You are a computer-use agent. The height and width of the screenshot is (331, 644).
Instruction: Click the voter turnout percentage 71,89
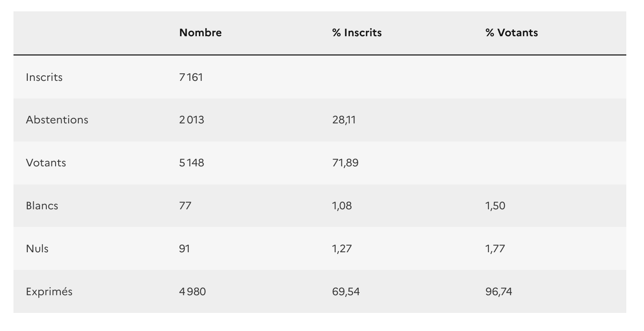tap(345, 163)
